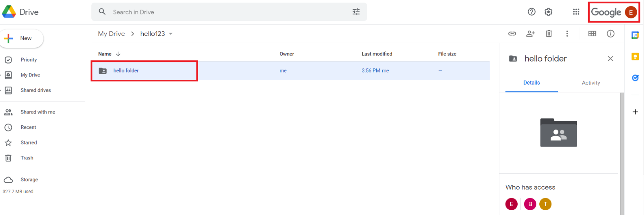Open Google Keep side panel icon
The height and width of the screenshot is (215, 644).
635,57
